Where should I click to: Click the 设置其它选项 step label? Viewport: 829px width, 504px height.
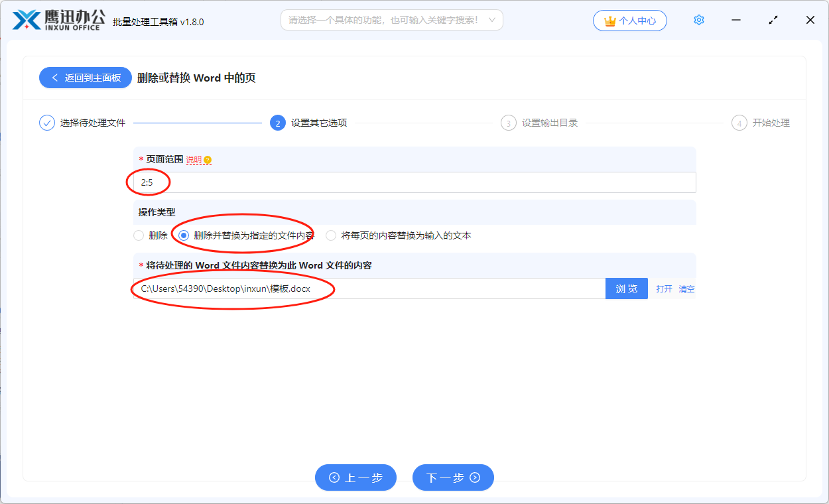(x=319, y=123)
